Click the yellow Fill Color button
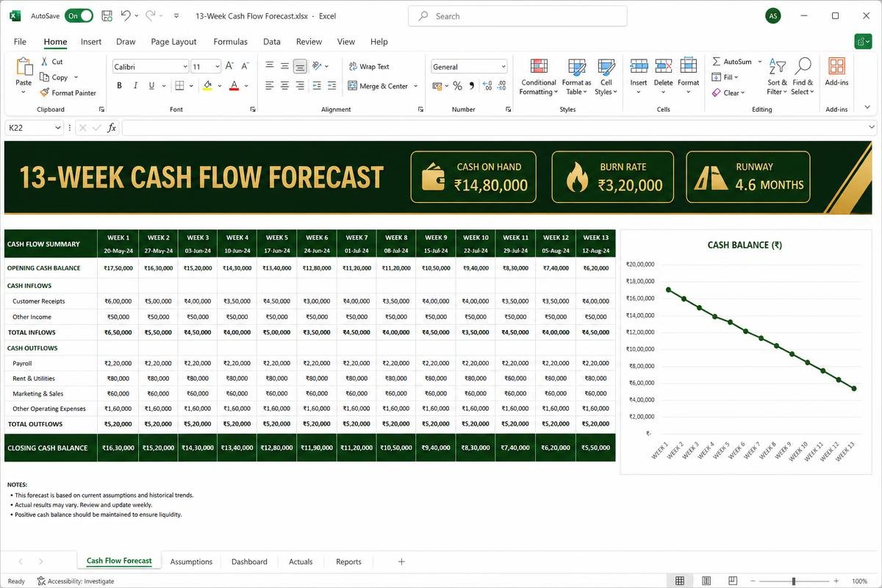Viewport: 882px width, 588px height. click(208, 86)
